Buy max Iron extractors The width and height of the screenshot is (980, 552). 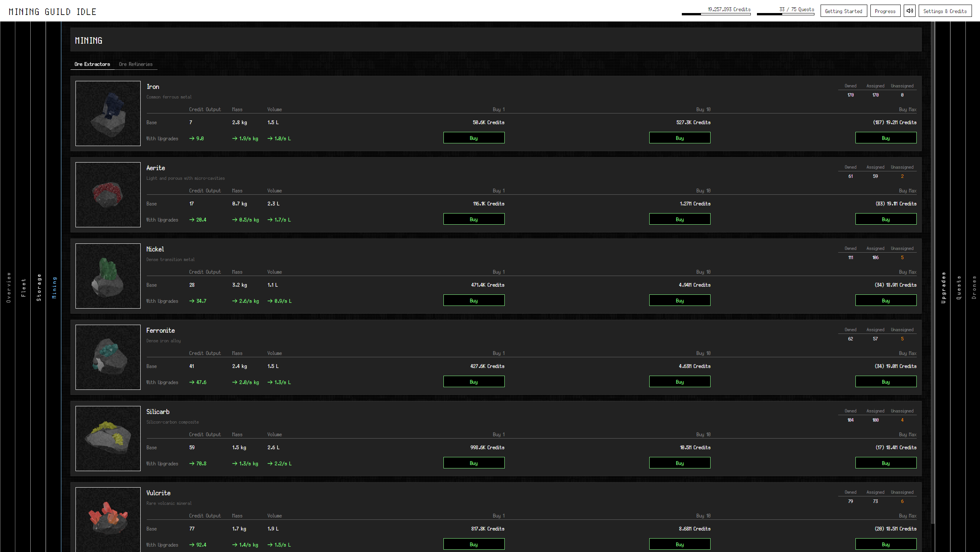pos(886,138)
